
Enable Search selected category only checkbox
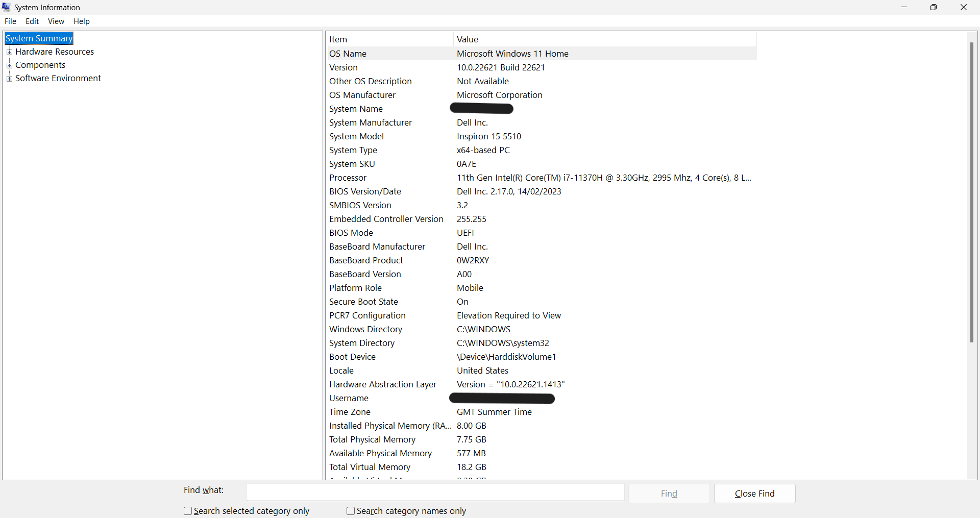[188, 511]
